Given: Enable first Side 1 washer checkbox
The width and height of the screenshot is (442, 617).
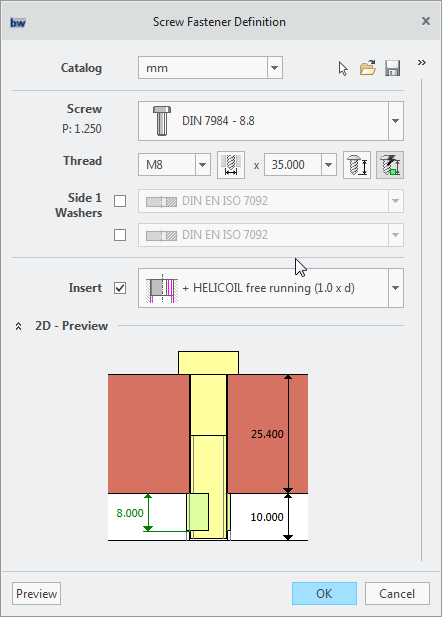Looking at the screenshot, I should click(x=120, y=201).
